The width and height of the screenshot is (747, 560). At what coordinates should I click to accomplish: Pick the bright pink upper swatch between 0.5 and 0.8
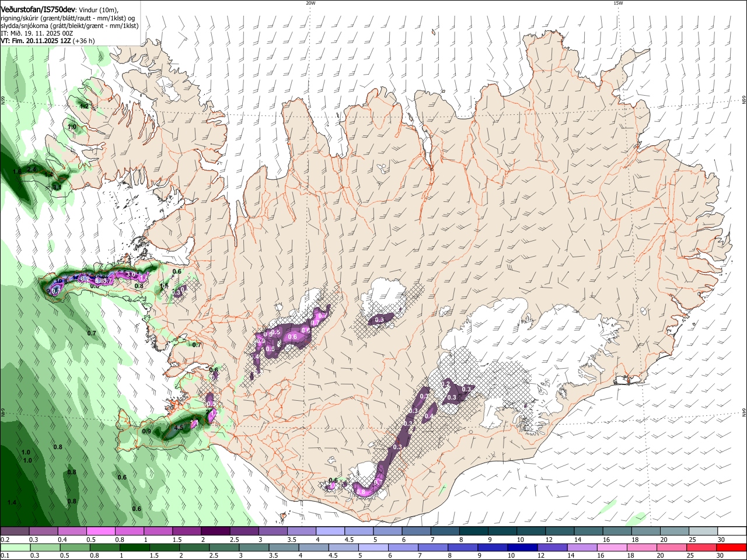100,531
